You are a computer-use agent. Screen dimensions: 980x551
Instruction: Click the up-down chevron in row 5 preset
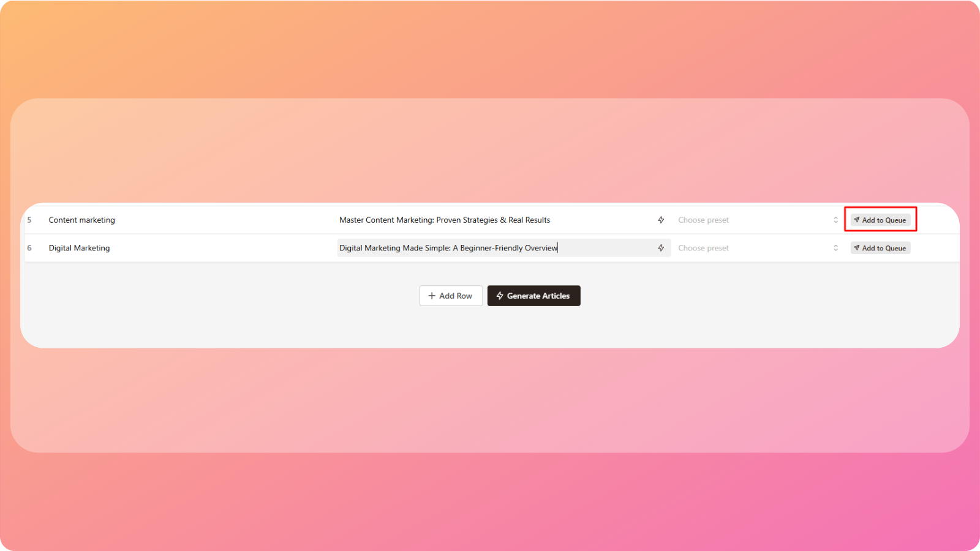pos(835,220)
